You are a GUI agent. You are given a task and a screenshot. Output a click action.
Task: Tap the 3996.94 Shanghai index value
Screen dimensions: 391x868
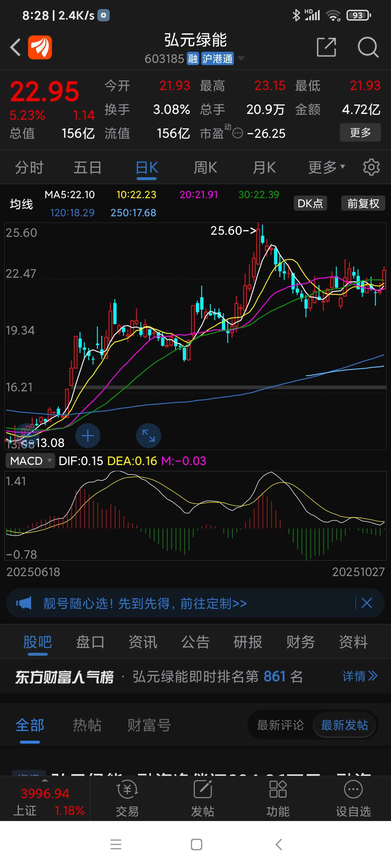coord(45,793)
